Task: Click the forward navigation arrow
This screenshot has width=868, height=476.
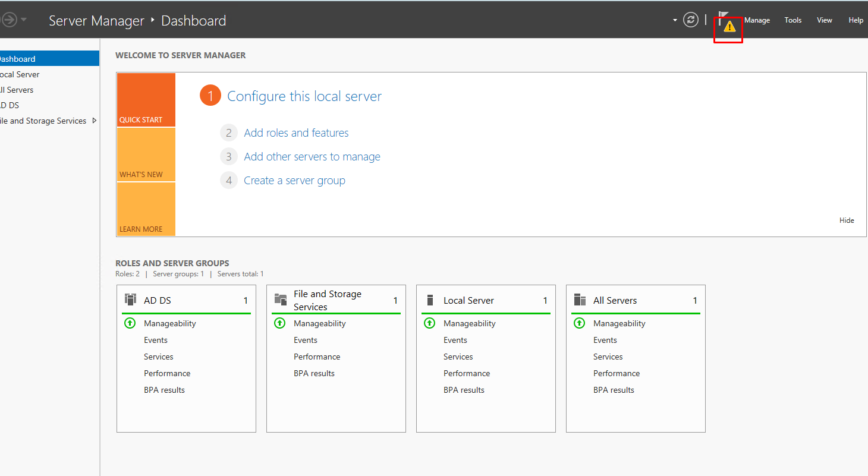Action: point(8,20)
